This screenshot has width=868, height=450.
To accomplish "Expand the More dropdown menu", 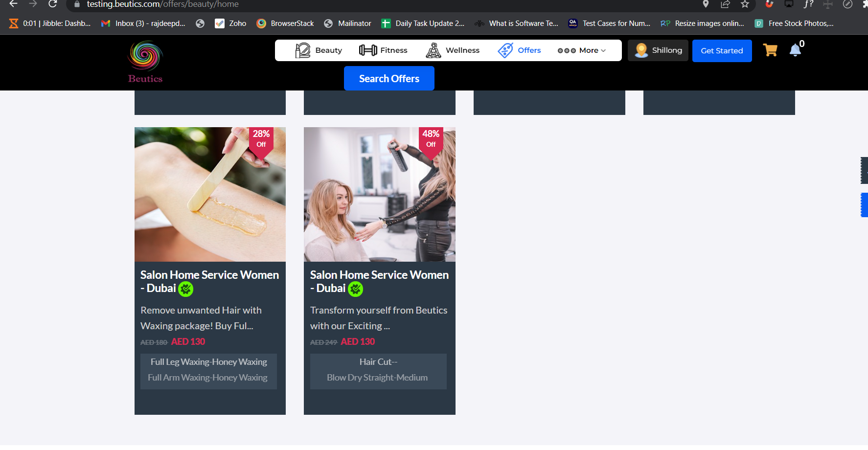I will tap(582, 50).
